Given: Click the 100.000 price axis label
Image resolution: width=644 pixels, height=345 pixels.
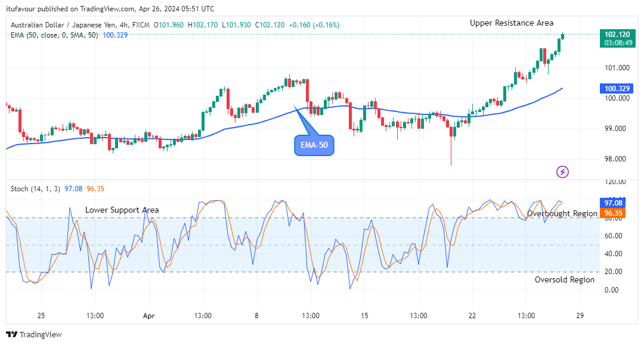Looking at the screenshot, I should coord(617,98).
